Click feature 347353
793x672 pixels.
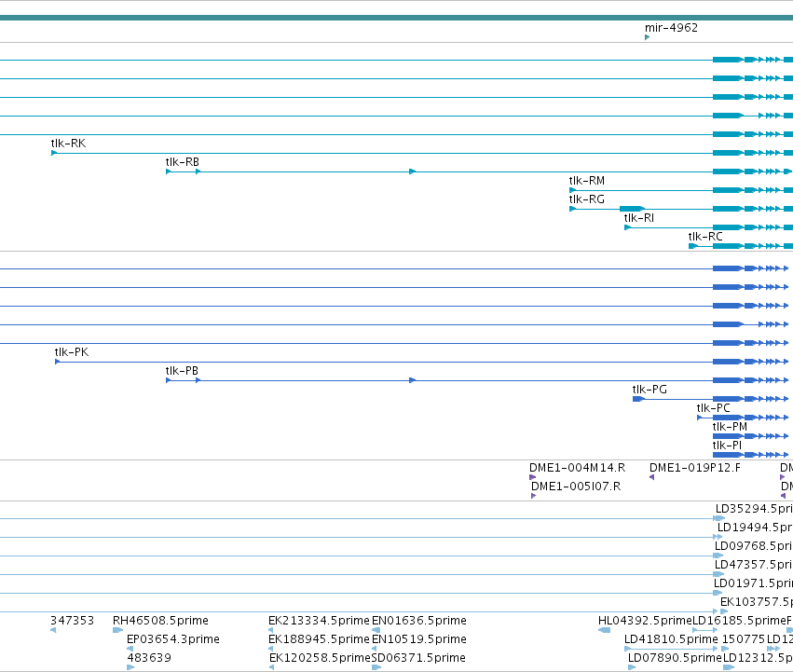point(73,621)
